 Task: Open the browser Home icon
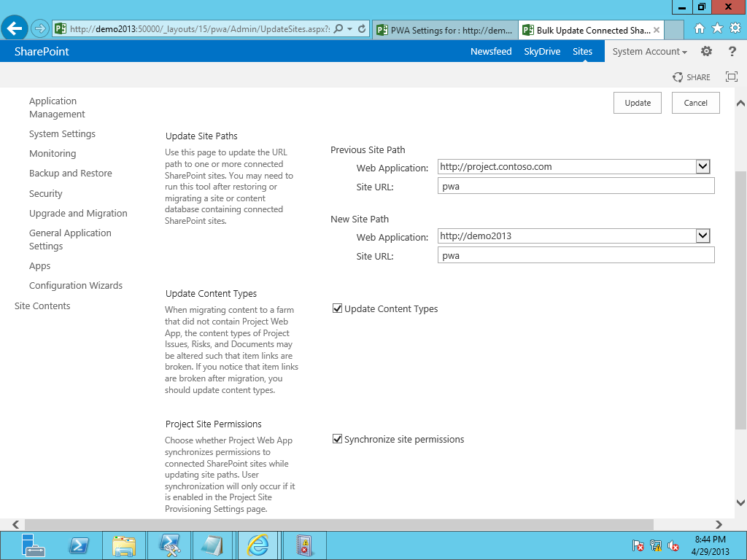699,28
